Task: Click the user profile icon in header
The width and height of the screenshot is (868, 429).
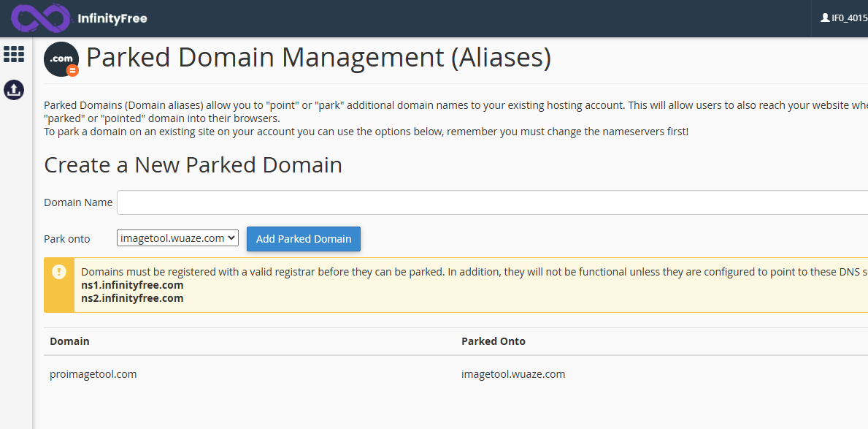Action: (x=825, y=18)
